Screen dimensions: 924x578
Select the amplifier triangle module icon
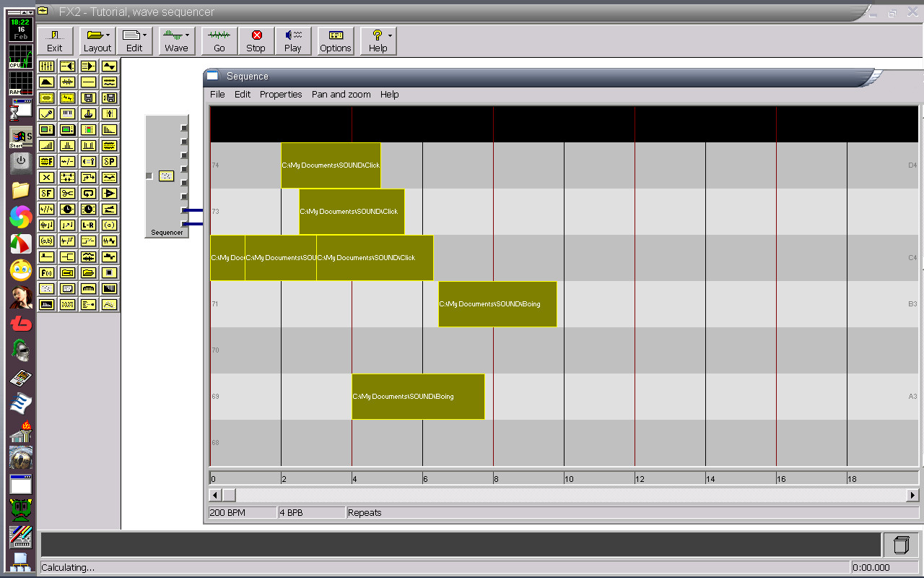110,193
